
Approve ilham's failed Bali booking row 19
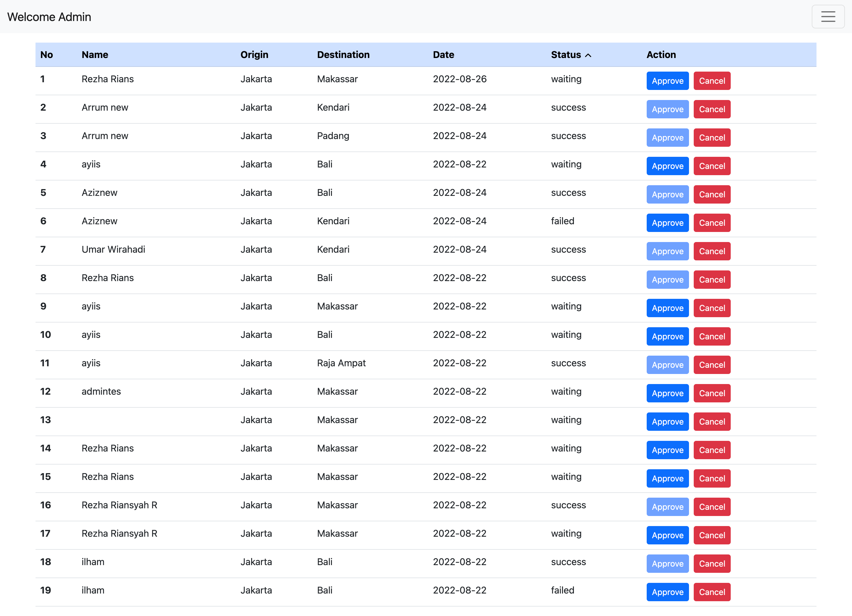point(667,591)
